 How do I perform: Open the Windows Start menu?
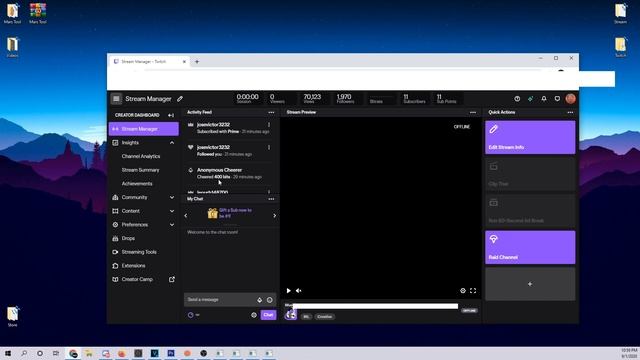8,353
